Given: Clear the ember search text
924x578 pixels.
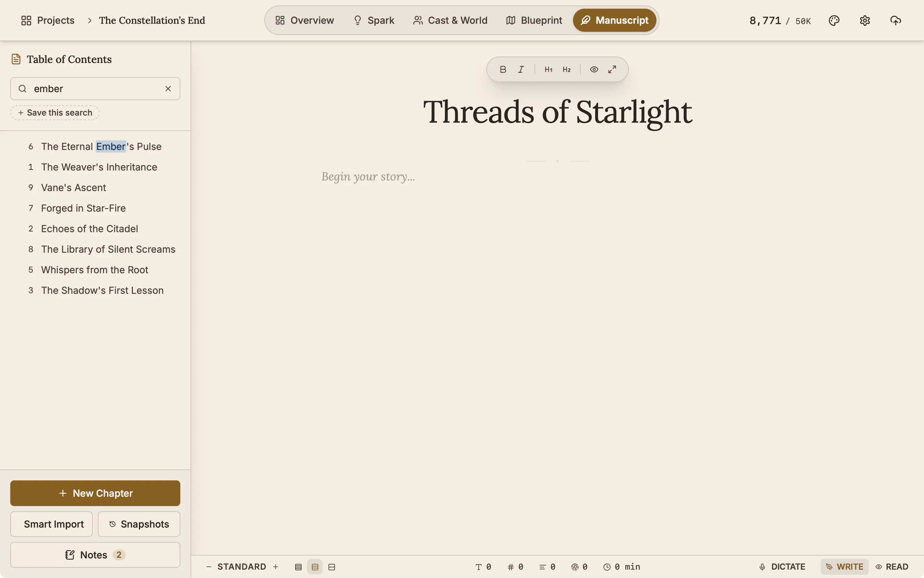Looking at the screenshot, I should [x=168, y=89].
